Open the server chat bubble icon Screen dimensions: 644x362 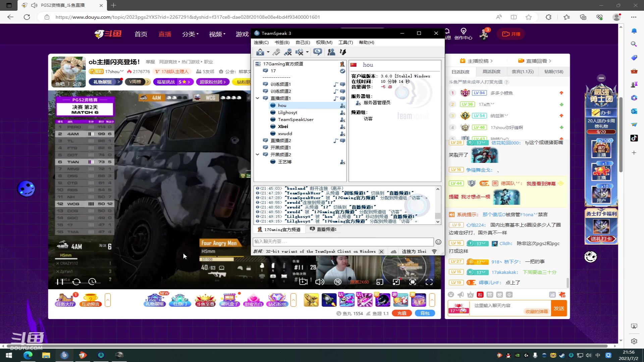317,52
